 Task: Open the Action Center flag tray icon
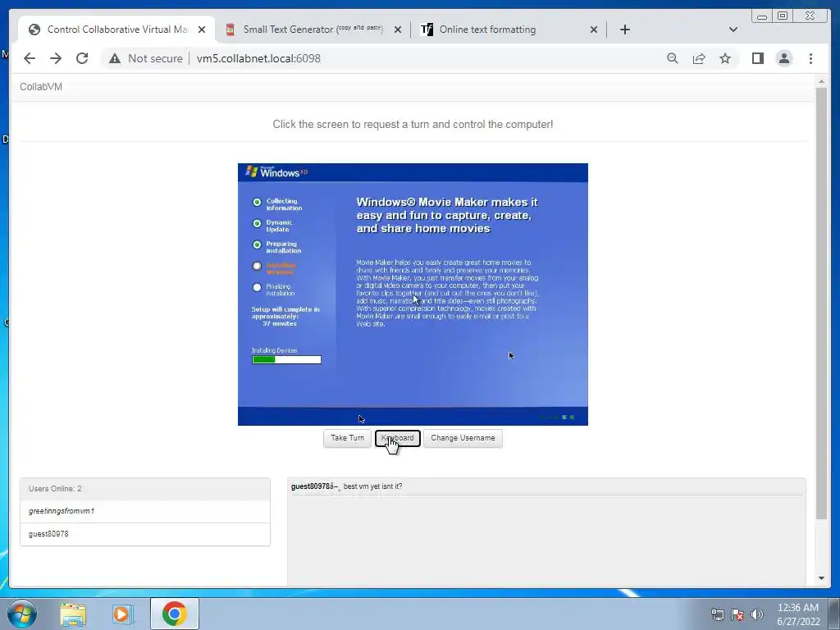[x=737, y=614]
